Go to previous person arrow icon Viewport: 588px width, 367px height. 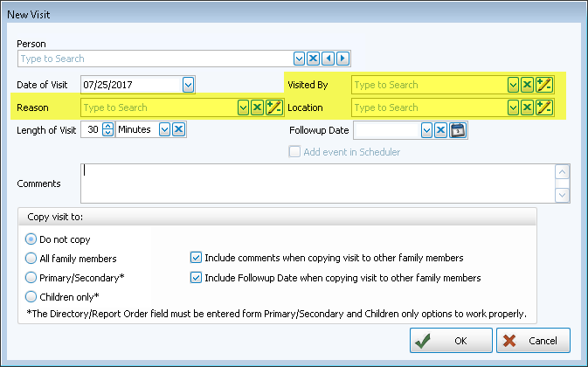click(x=328, y=59)
